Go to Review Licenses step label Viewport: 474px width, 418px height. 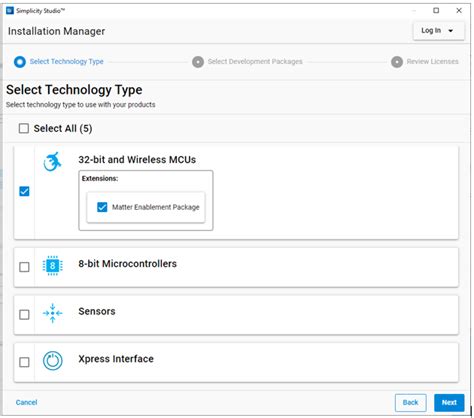click(x=432, y=62)
